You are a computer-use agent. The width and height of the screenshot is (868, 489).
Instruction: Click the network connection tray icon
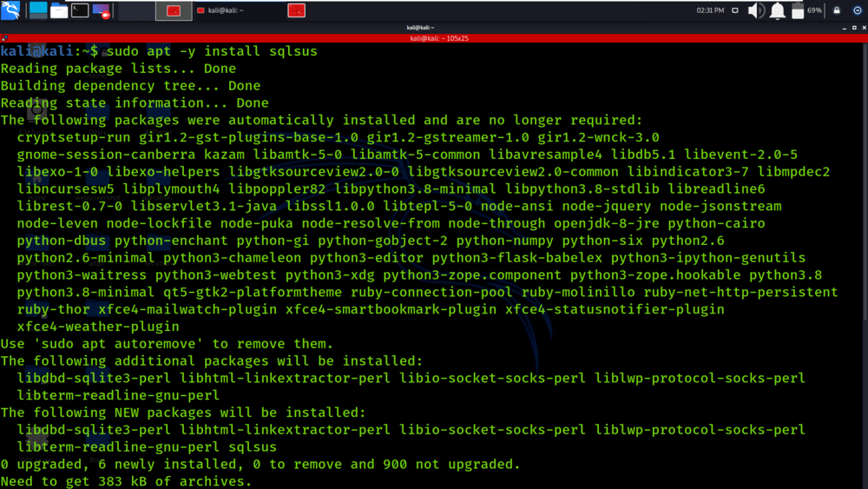[x=735, y=10]
